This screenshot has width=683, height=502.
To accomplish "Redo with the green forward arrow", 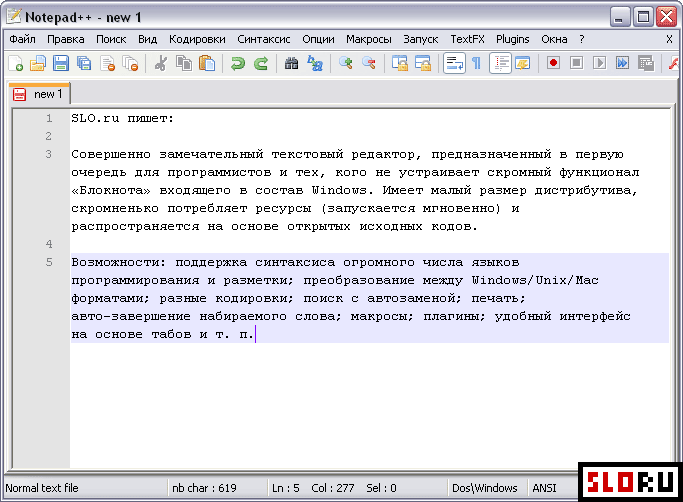I will [x=261, y=63].
